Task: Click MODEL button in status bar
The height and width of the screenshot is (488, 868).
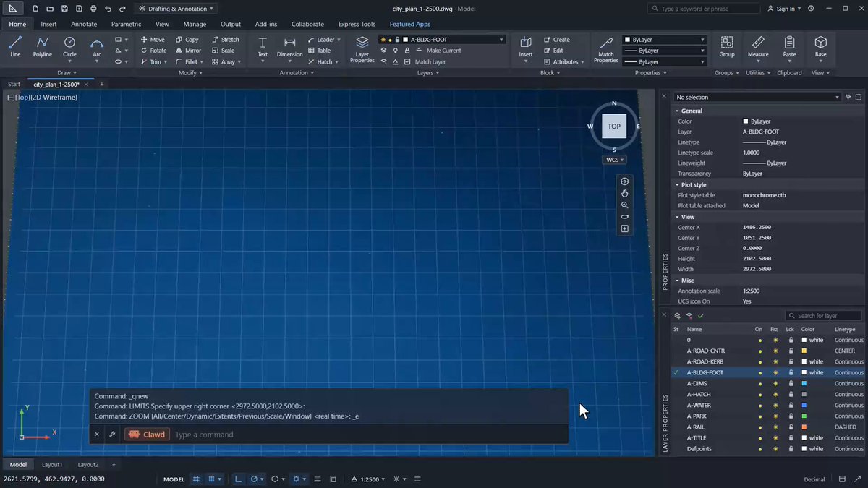Action: pyautogui.click(x=174, y=479)
